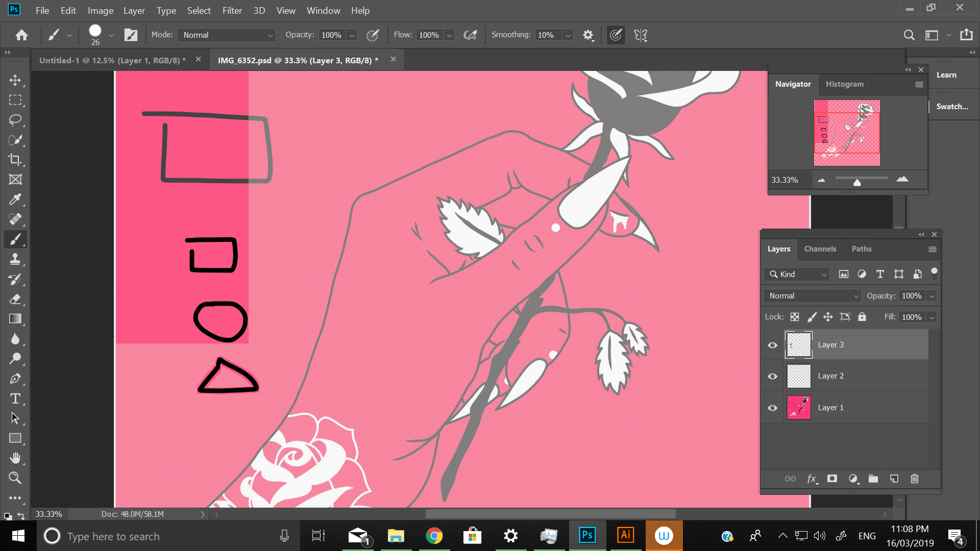Toggle pressure for size button

click(616, 35)
